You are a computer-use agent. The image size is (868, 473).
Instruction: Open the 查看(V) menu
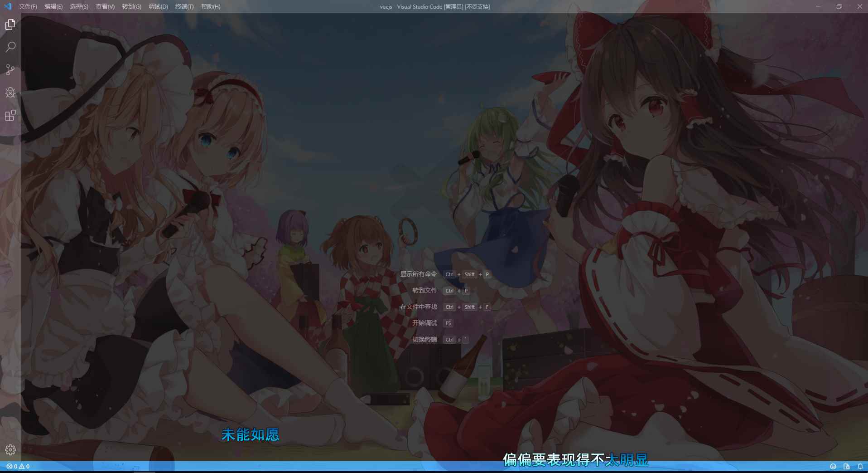pos(105,6)
